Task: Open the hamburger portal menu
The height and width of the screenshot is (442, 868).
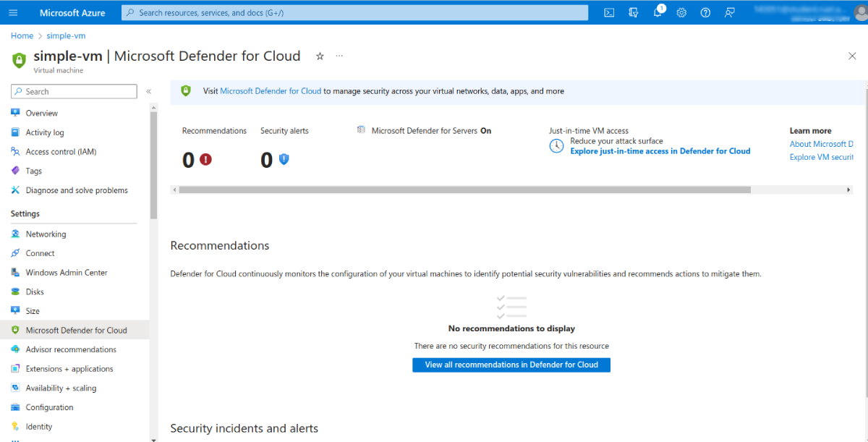Action: coord(13,13)
